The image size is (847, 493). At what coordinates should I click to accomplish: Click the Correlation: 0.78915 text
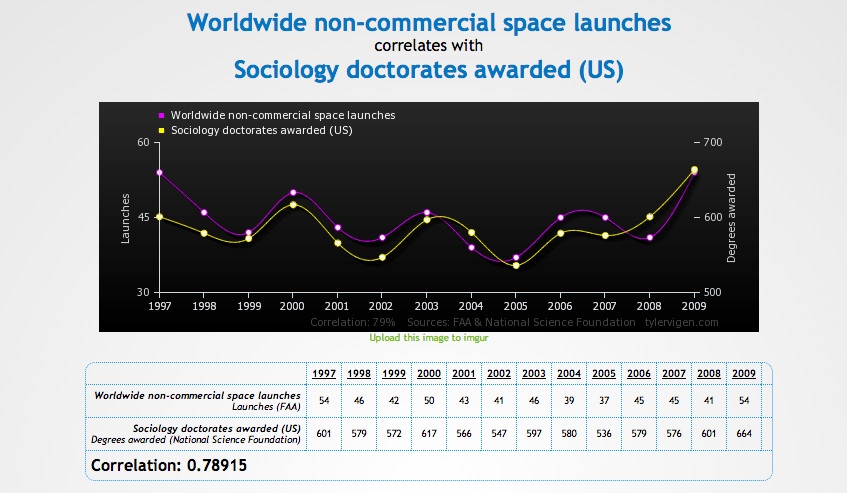169,465
